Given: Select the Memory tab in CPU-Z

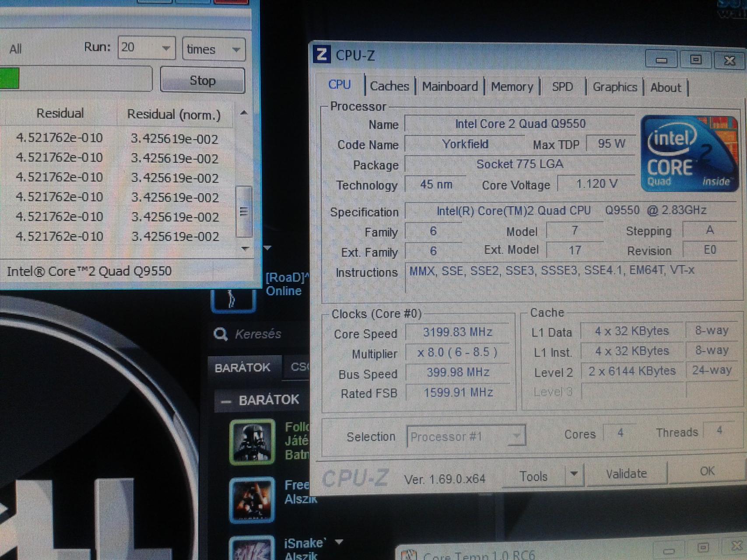Looking at the screenshot, I should point(512,87).
